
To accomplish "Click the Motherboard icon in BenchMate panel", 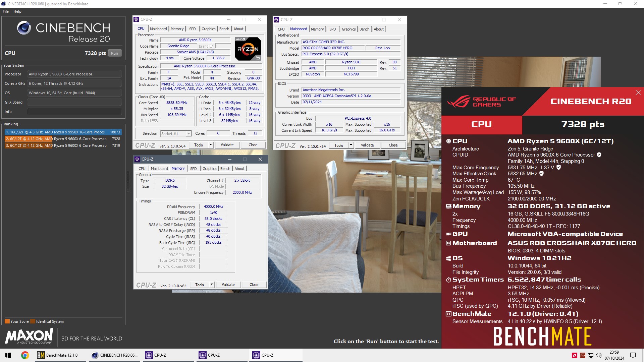I will click(x=448, y=243).
